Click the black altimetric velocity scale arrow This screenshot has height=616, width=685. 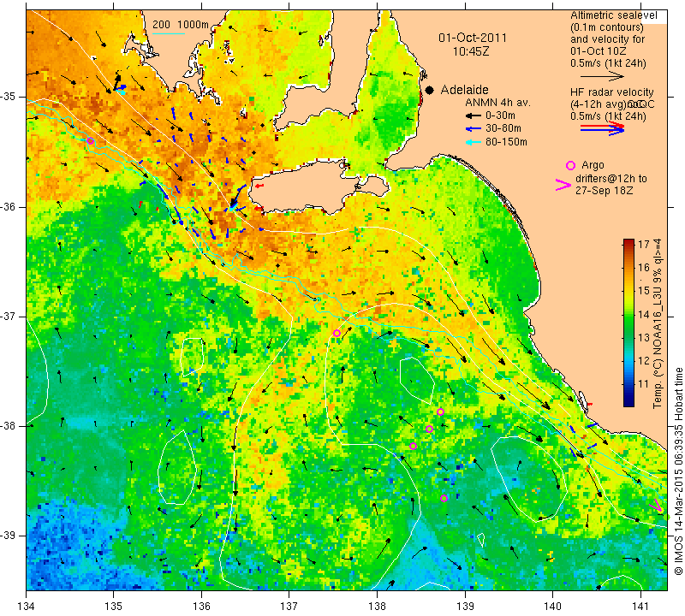(603, 76)
